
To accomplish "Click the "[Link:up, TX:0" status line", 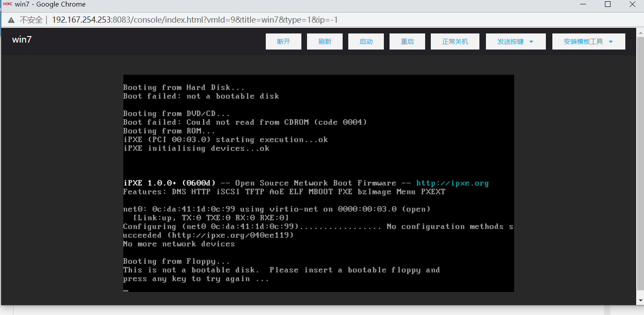I will [x=211, y=218].
